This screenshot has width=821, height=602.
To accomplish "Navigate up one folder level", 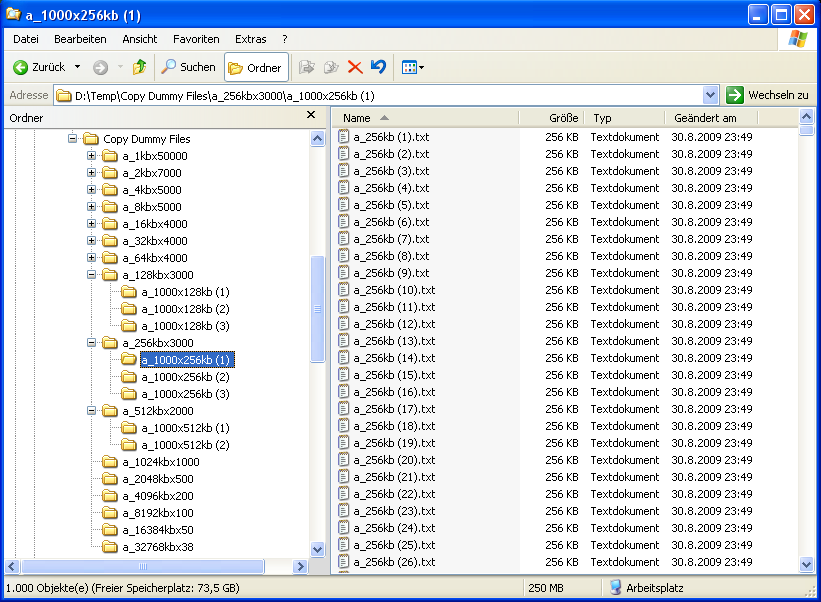I will [140, 68].
